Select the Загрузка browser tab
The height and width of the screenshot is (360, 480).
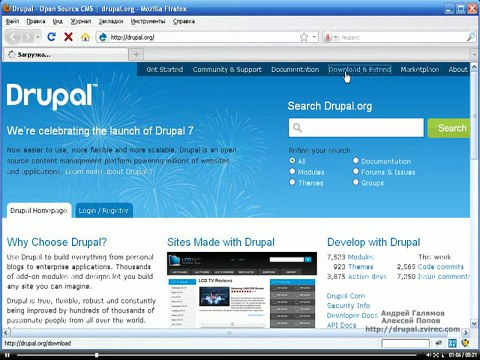point(65,54)
